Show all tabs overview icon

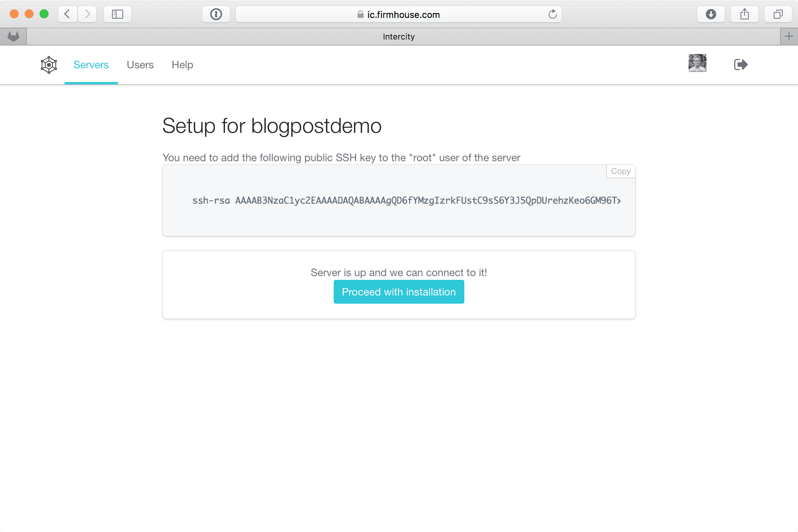[778, 14]
